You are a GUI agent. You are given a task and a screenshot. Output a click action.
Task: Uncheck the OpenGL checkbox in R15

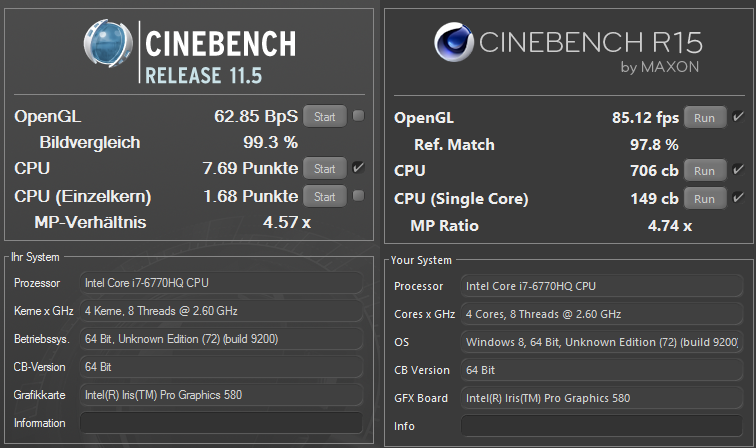[738, 117]
